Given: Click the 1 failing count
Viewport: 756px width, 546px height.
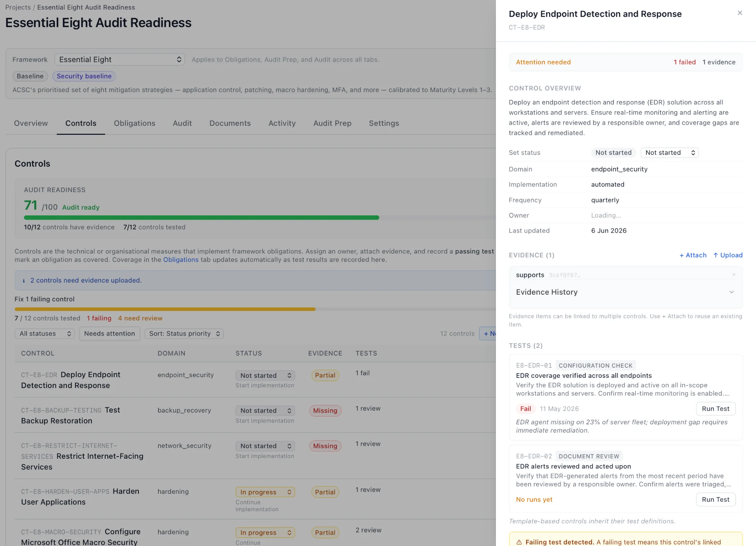Looking at the screenshot, I should pyautogui.click(x=99, y=318).
